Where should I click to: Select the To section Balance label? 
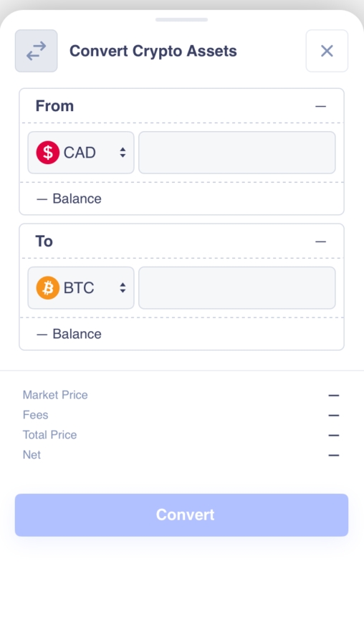point(77,334)
